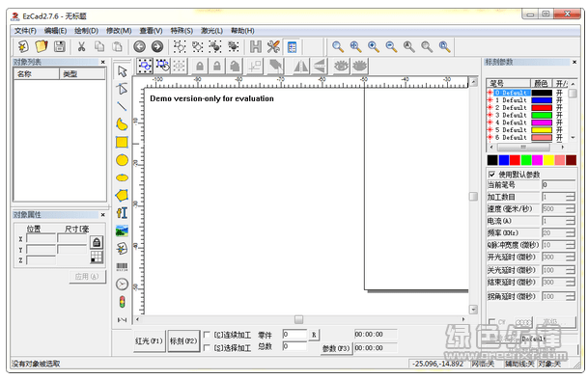Pick the green color swatch in palette
This screenshot has width=588, height=380.
tap(526, 160)
